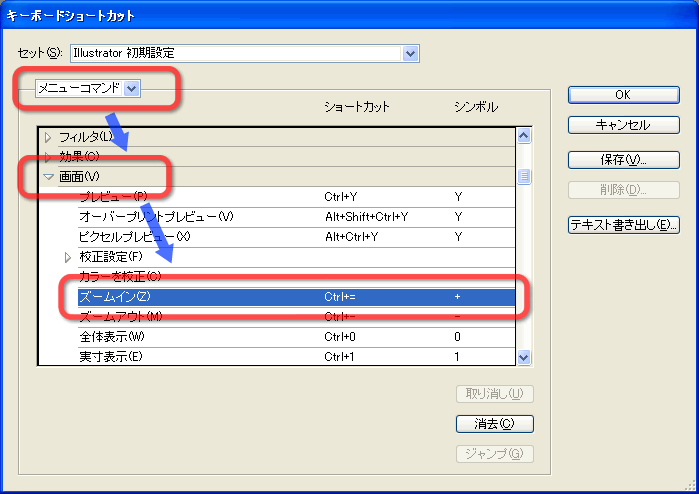Expand the 効果(C) tree item
699x494 pixels.
point(48,157)
